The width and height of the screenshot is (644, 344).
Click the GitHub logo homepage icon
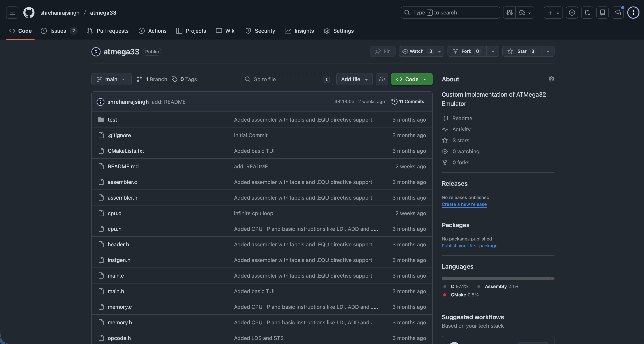click(x=29, y=13)
